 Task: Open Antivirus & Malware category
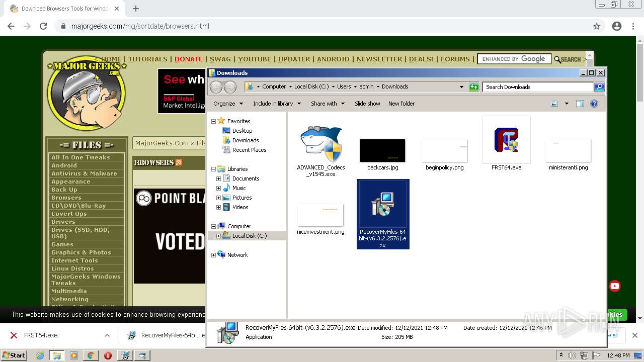(x=84, y=173)
